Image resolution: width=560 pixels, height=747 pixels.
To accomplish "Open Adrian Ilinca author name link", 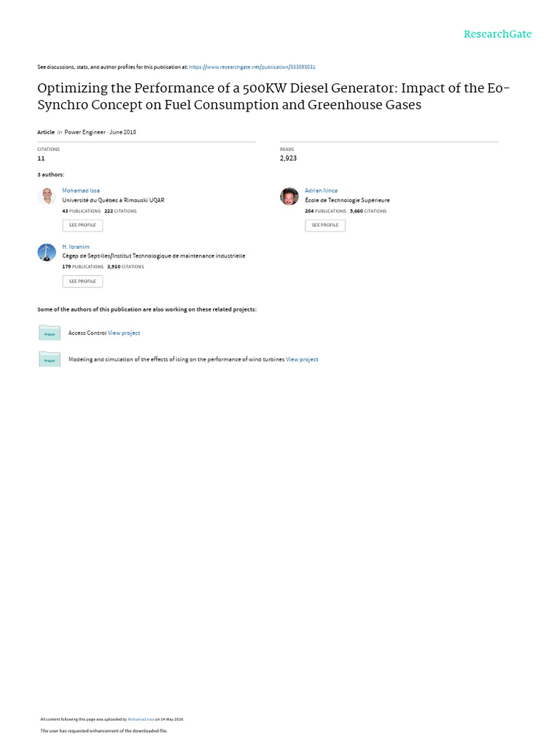I will [x=321, y=190].
